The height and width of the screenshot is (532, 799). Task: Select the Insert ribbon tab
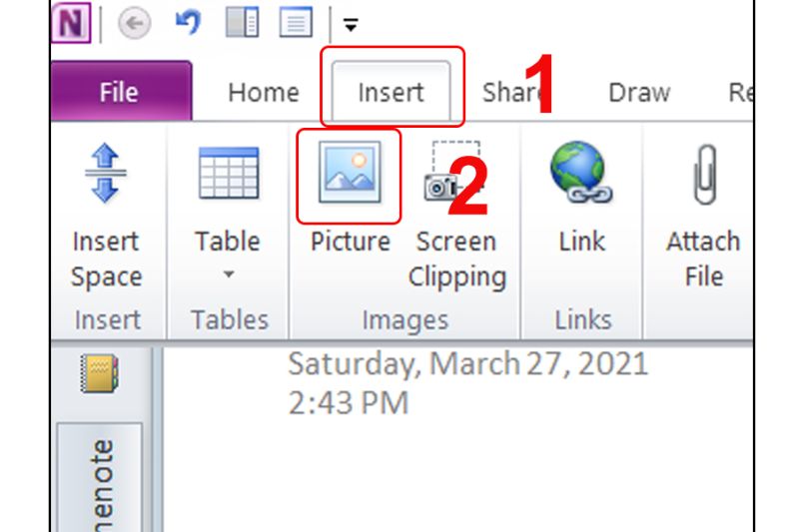[391, 93]
